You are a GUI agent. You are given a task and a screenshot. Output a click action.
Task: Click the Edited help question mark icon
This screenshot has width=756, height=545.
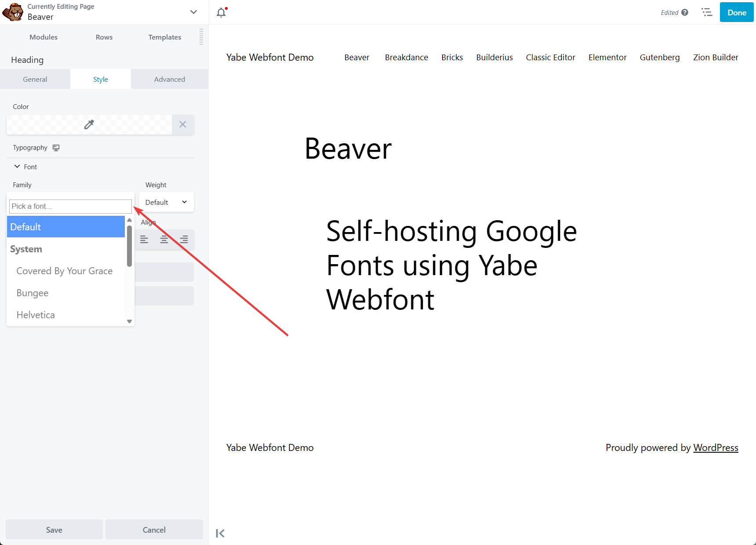pyautogui.click(x=685, y=12)
